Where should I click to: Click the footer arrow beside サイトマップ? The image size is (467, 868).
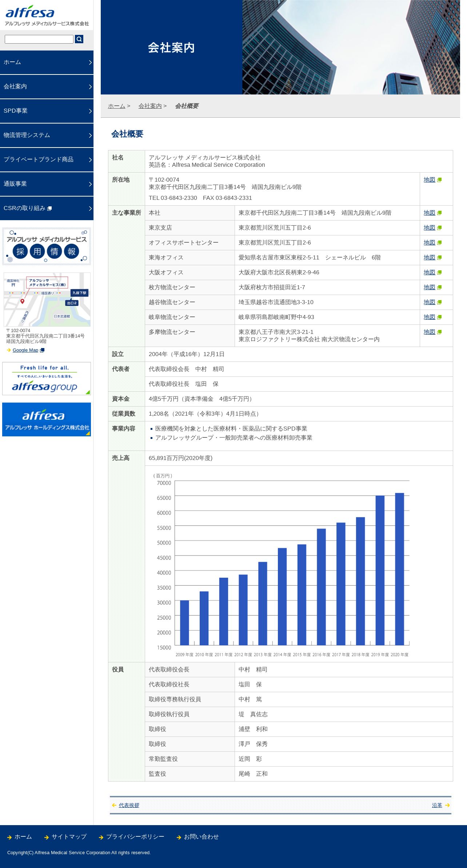47,837
